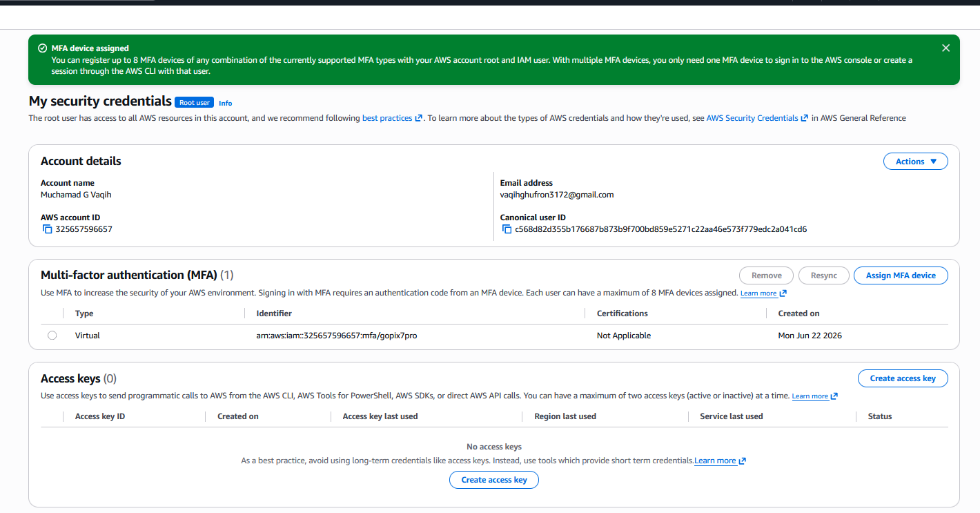Open Learn more link in Access keys description

point(810,396)
